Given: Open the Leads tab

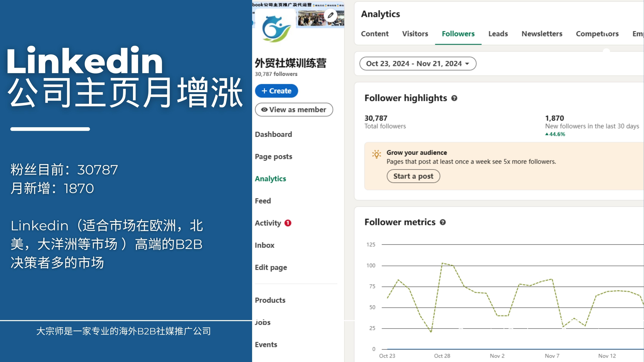Looking at the screenshot, I should tap(498, 34).
